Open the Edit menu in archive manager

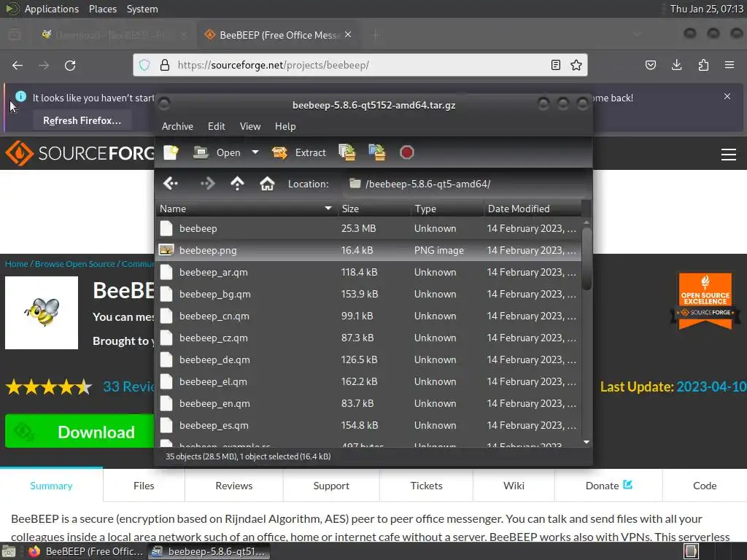coord(216,126)
